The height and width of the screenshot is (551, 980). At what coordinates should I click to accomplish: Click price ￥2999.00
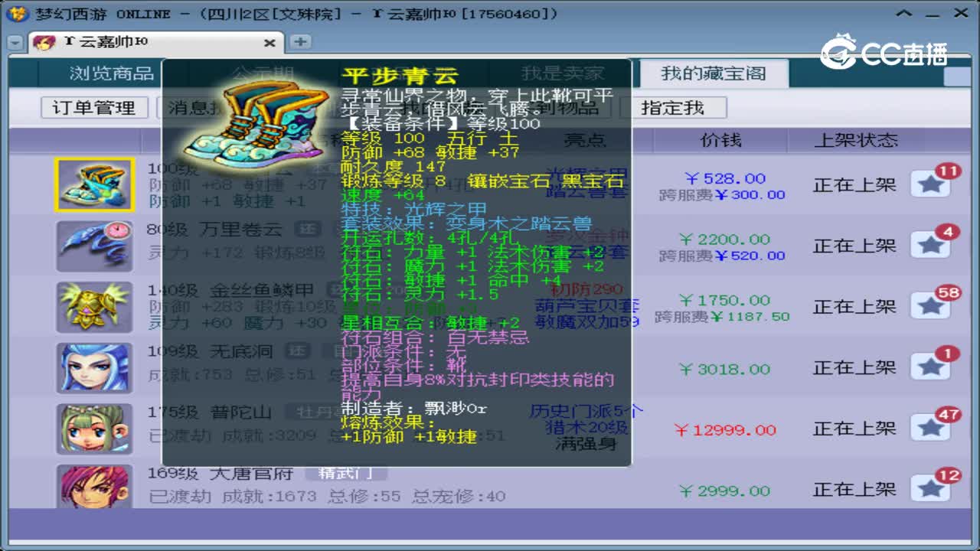coord(724,491)
